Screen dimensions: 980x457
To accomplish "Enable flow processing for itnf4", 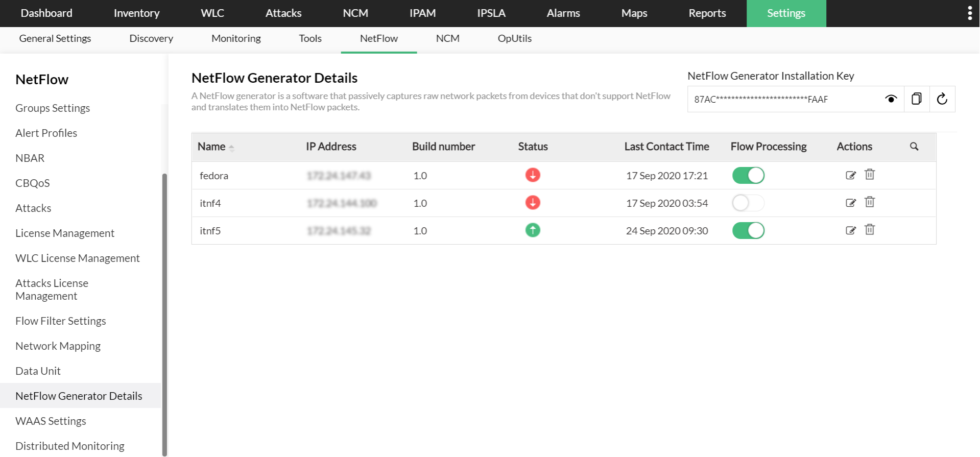I will click(748, 203).
